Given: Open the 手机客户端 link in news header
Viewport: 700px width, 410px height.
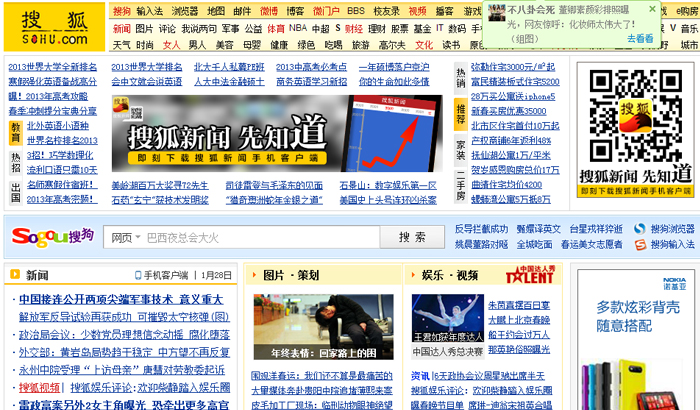Looking at the screenshot, I should (x=165, y=275).
